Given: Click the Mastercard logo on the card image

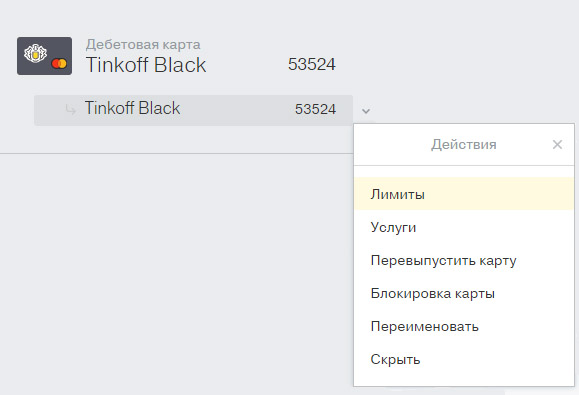Looking at the screenshot, I should click(59, 63).
